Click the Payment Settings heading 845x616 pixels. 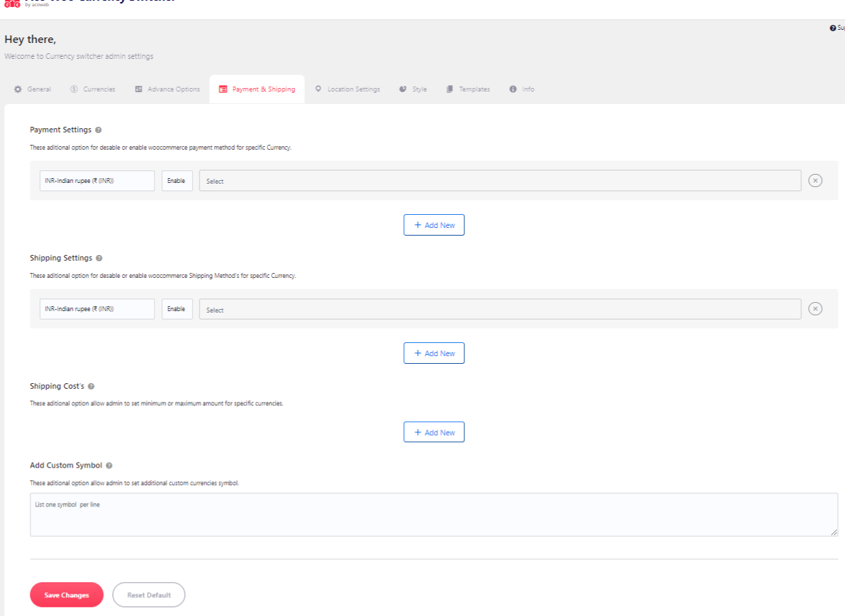click(x=60, y=130)
